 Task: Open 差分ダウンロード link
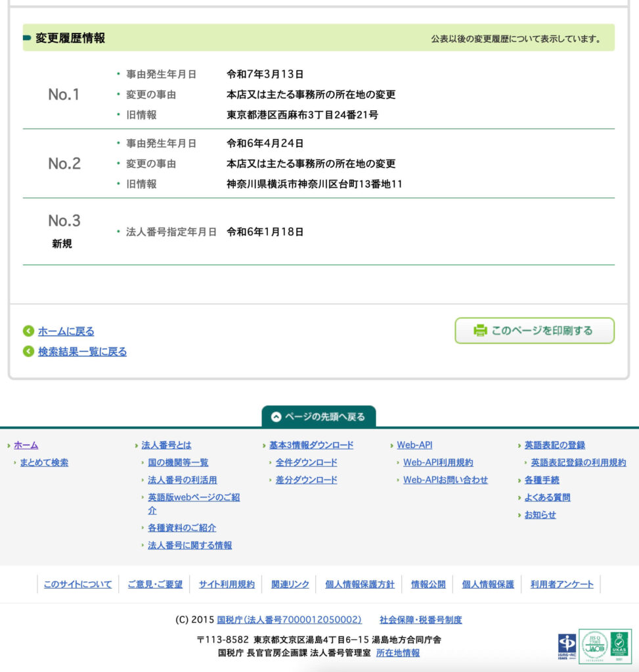[306, 480]
